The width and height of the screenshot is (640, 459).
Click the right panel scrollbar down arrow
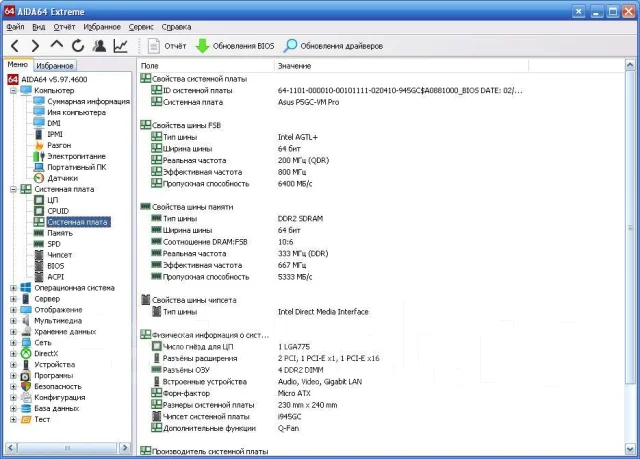[630, 449]
